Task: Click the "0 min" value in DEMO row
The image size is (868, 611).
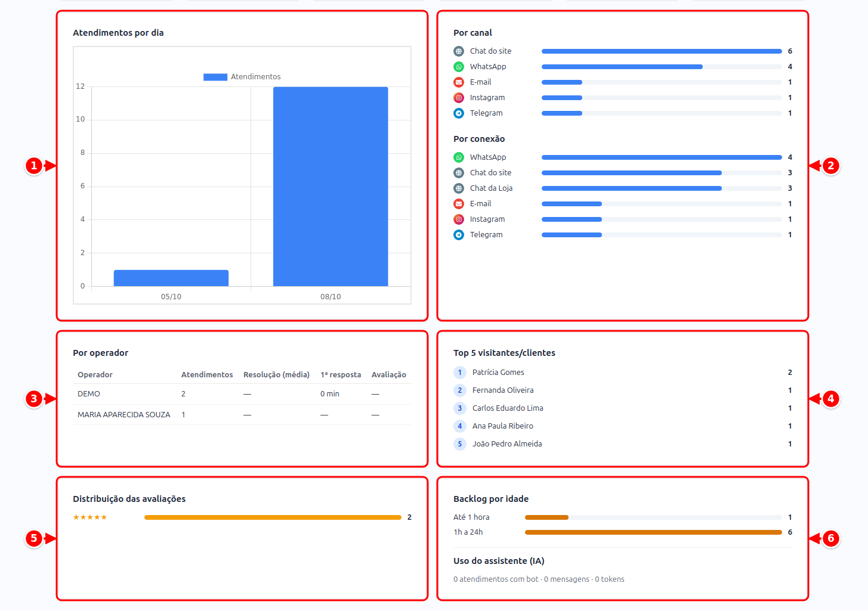Action: 330,394
